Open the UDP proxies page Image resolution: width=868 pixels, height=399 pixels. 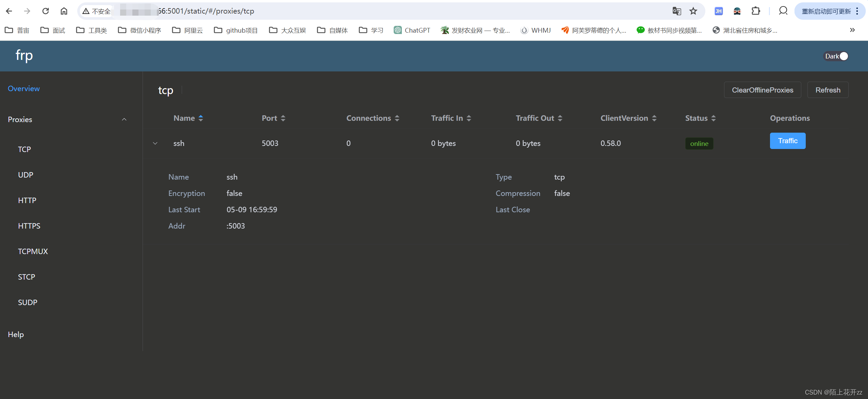click(26, 175)
